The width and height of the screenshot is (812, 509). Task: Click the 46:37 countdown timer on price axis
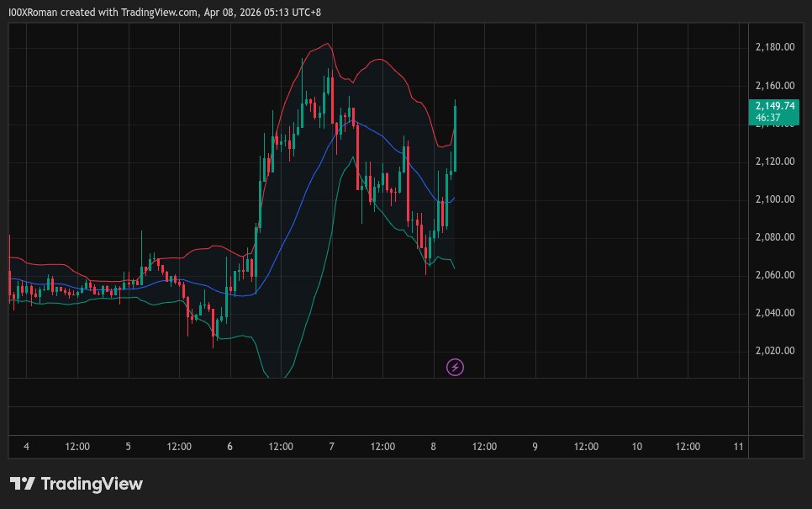click(x=767, y=118)
